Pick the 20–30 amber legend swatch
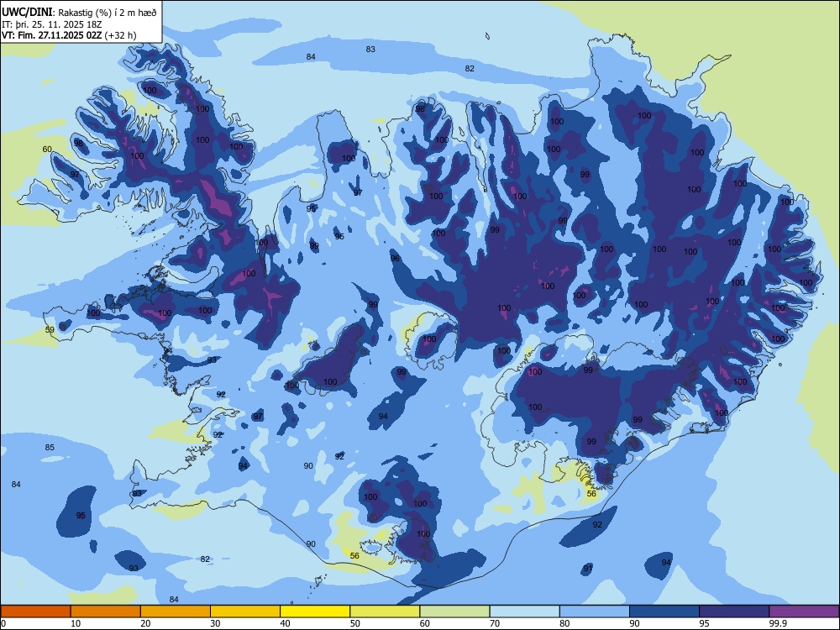This screenshot has width=840, height=630. pyautogui.click(x=176, y=612)
